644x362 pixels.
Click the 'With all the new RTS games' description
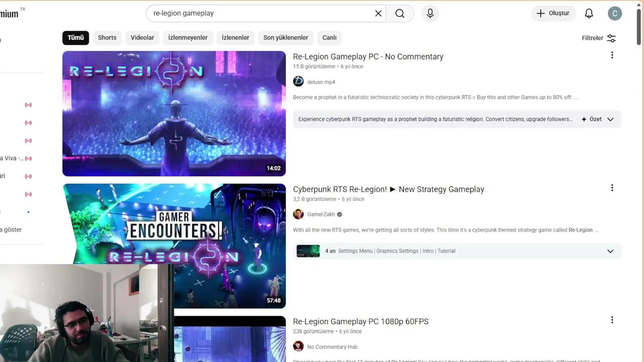tap(445, 230)
